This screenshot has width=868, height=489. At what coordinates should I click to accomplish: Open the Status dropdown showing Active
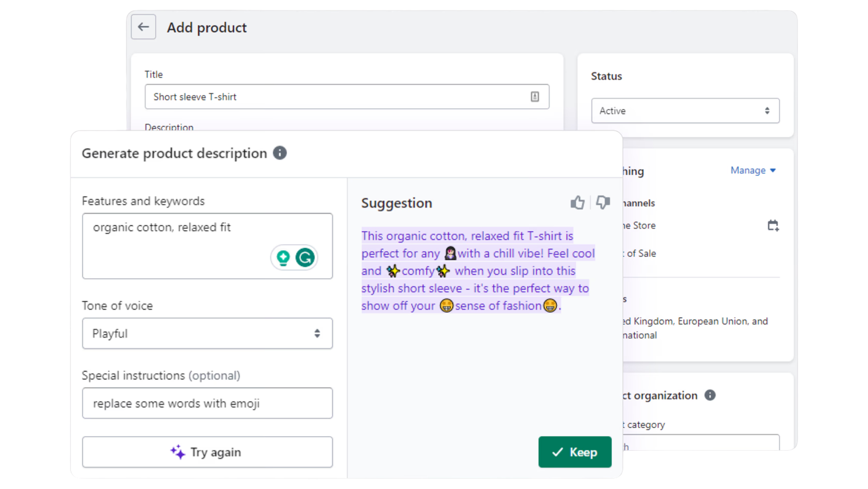(x=684, y=110)
